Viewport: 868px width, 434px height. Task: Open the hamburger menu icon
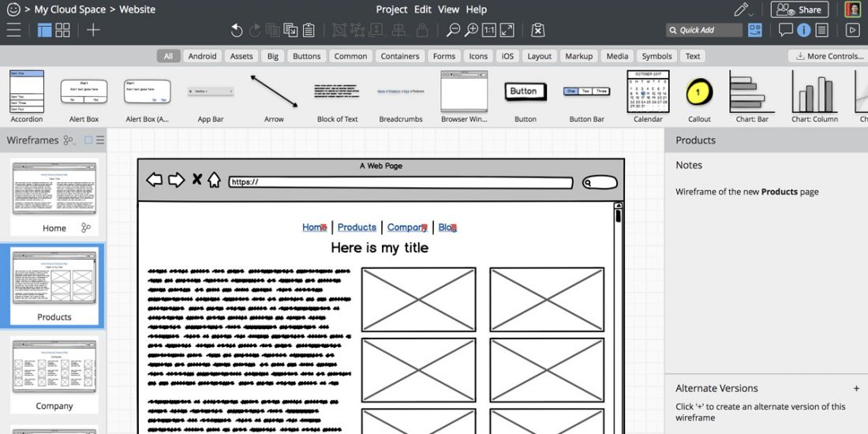[13, 30]
